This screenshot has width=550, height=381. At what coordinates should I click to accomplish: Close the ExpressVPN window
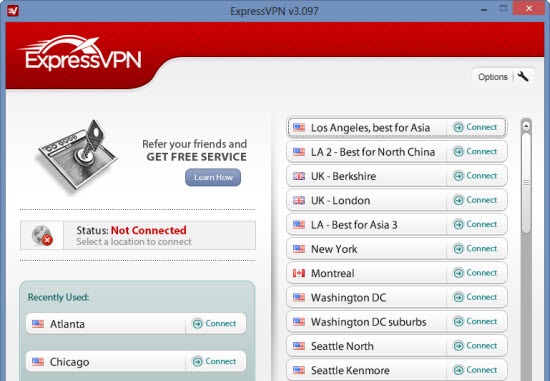pos(529,8)
